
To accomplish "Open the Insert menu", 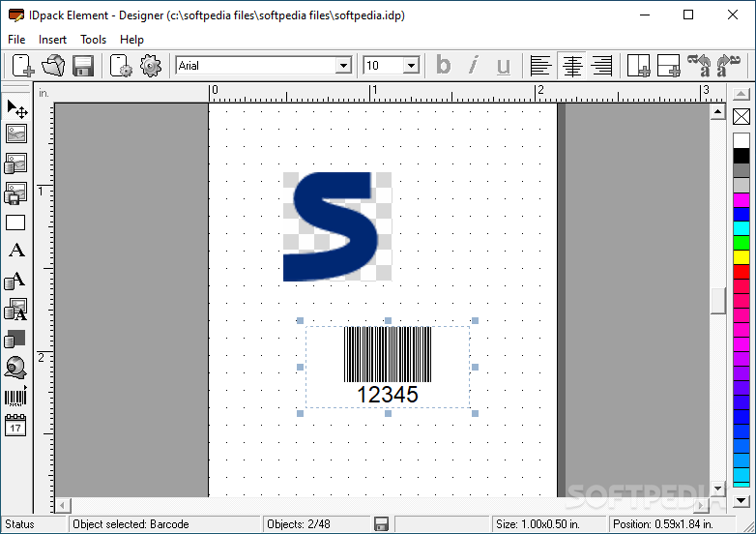I will point(52,40).
